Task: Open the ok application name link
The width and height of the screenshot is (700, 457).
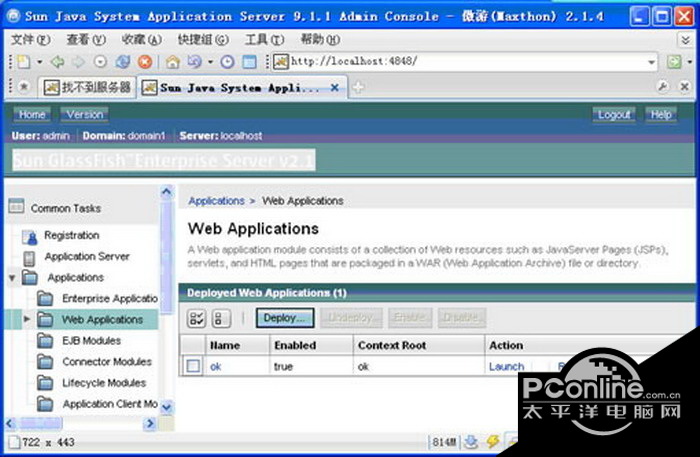Action: click(x=216, y=366)
